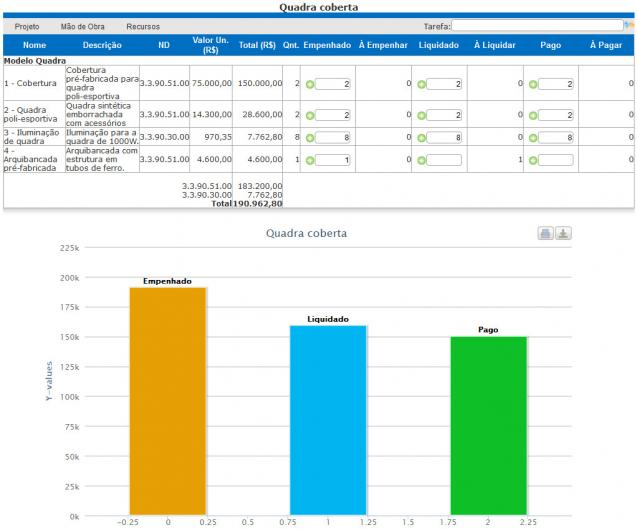Open the Projeto menu
Screen dimensions: 637x530
click(27, 26)
